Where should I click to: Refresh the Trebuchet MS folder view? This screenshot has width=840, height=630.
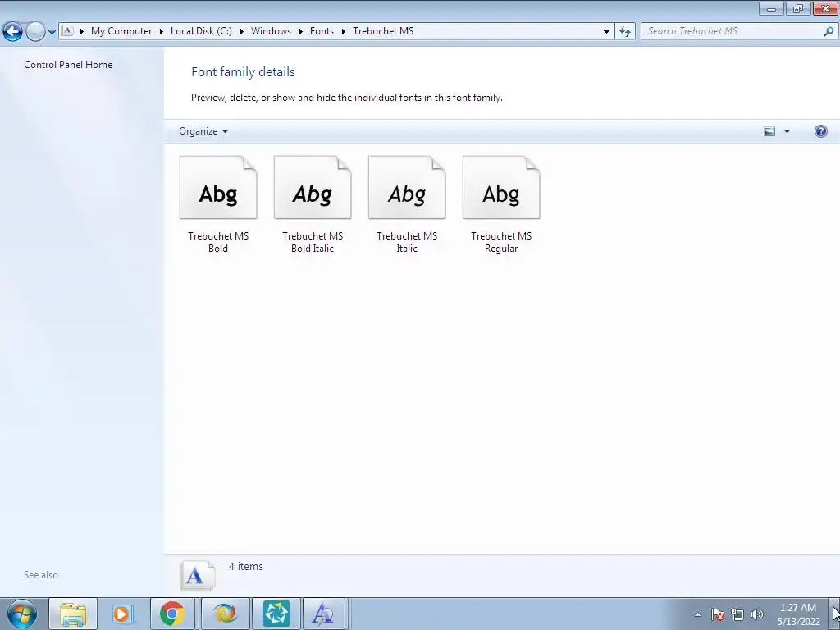pos(625,32)
